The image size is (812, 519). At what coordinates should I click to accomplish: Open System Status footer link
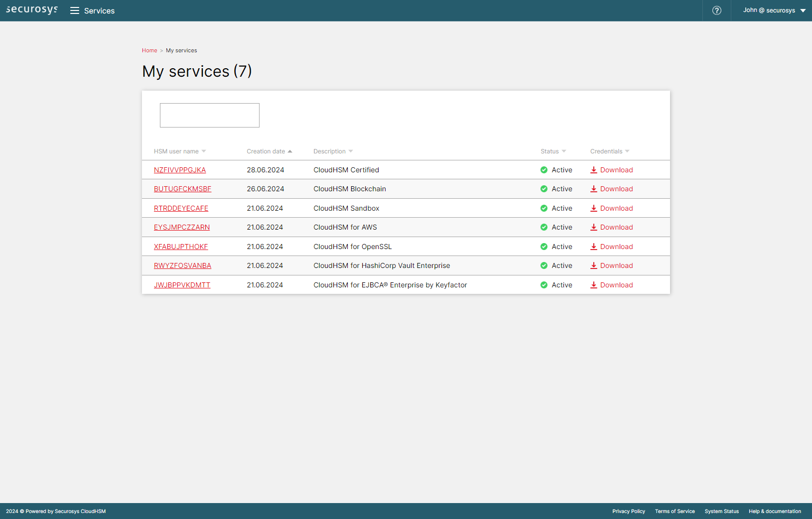click(721, 511)
